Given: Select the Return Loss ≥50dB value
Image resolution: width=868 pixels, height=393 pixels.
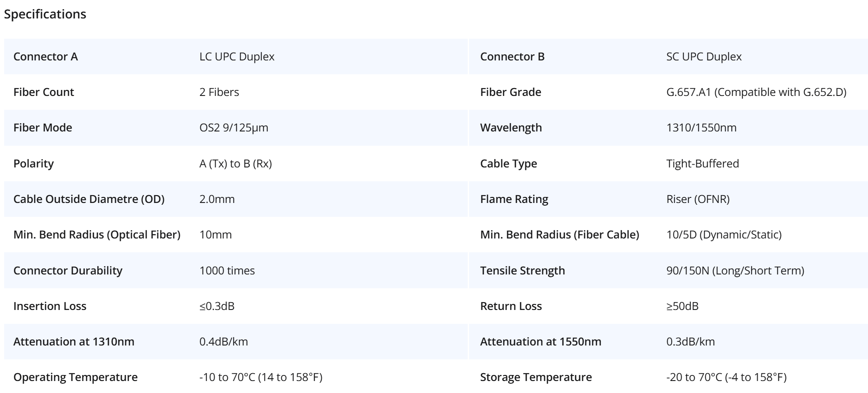Looking at the screenshot, I should [x=682, y=306].
